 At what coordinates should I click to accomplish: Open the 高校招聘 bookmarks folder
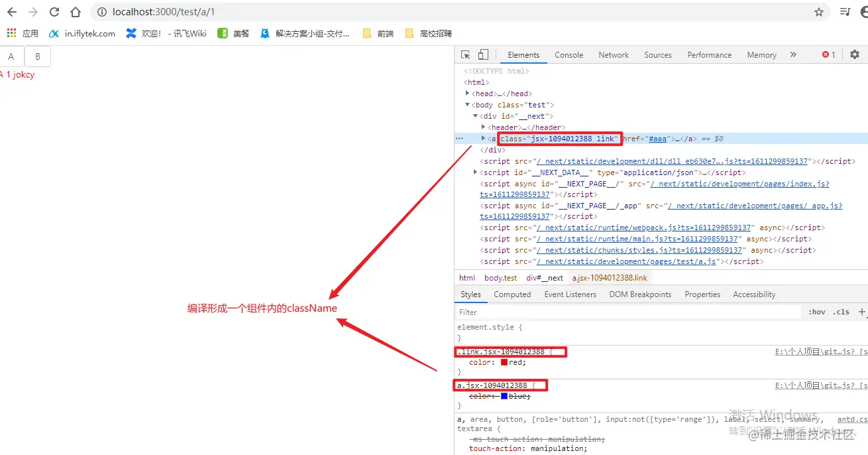click(428, 33)
